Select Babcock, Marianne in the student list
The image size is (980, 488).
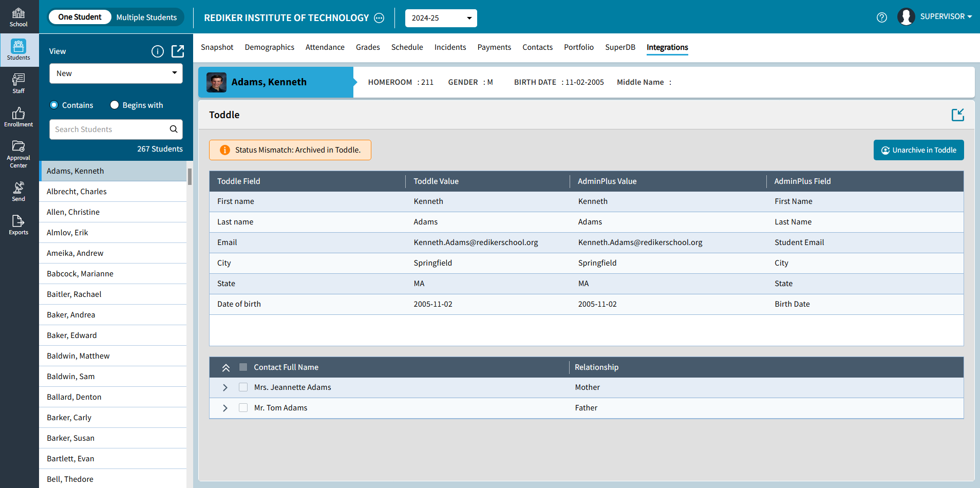click(x=113, y=274)
